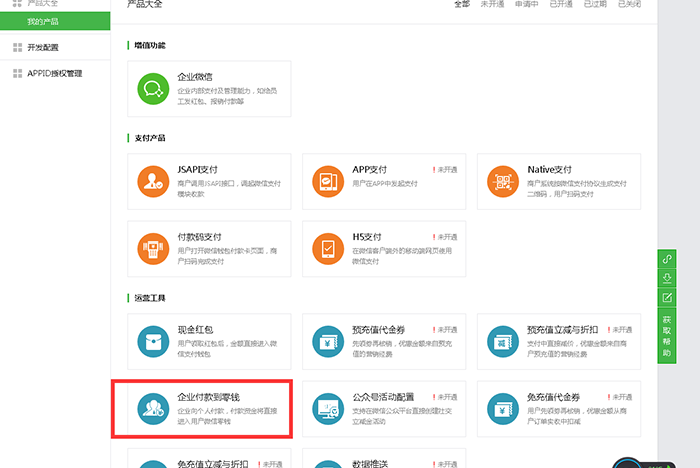Image resolution: width=700 pixels, height=468 pixels.
Task: Open the 预充值代金券 product title
Action: coord(379,330)
